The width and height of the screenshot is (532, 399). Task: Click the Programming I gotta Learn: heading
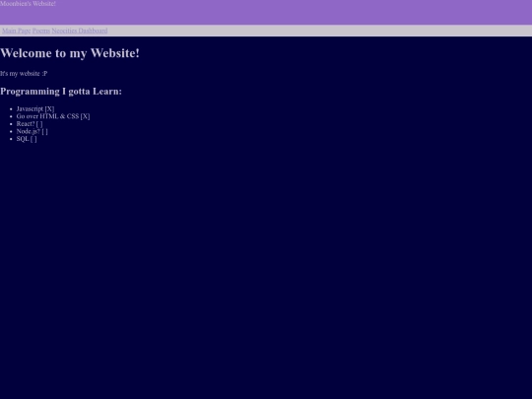[61, 92]
